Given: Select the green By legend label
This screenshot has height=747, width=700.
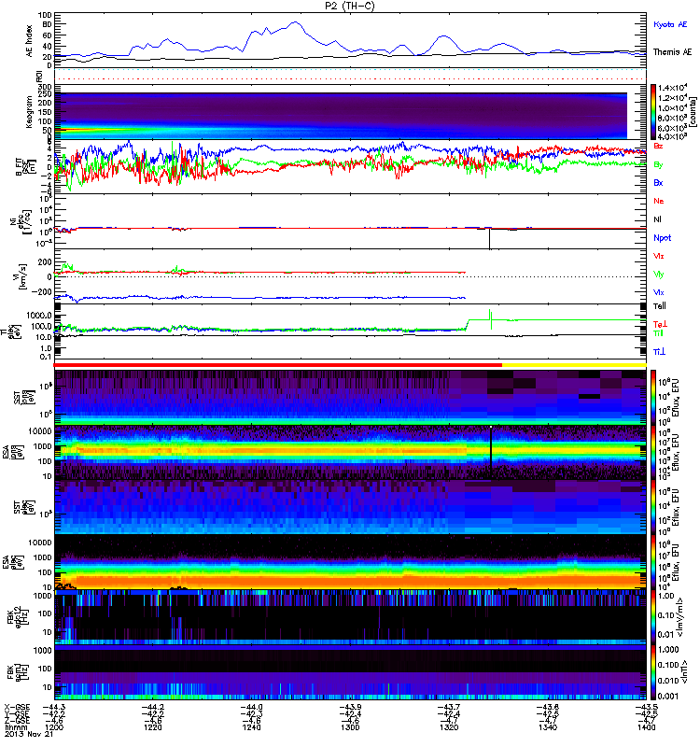Looking at the screenshot, I should [658, 165].
